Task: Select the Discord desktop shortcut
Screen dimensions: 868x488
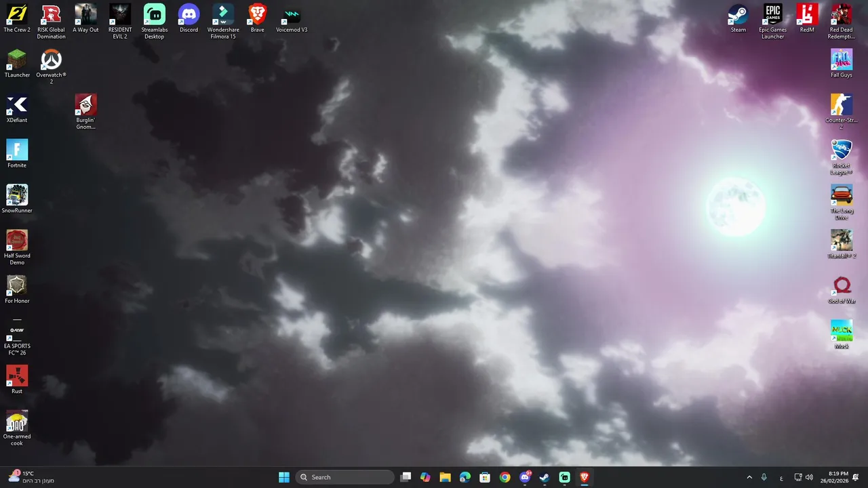Action: click(189, 19)
